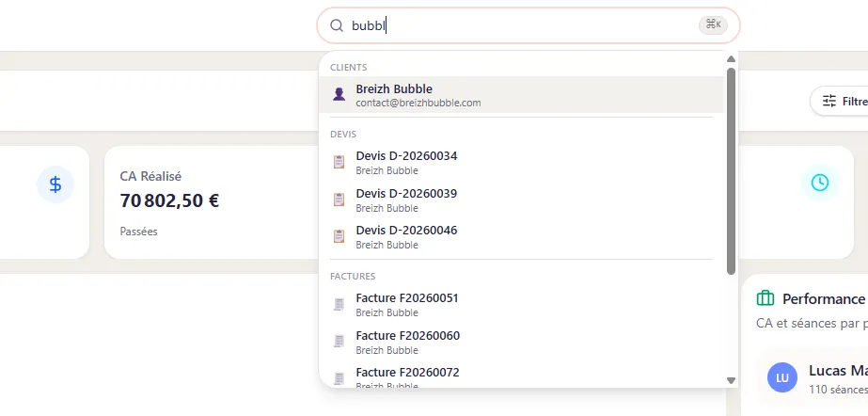Focus the search field containing bubbl
The height and width of the screenshot is (416, 868).
[529, 25]
